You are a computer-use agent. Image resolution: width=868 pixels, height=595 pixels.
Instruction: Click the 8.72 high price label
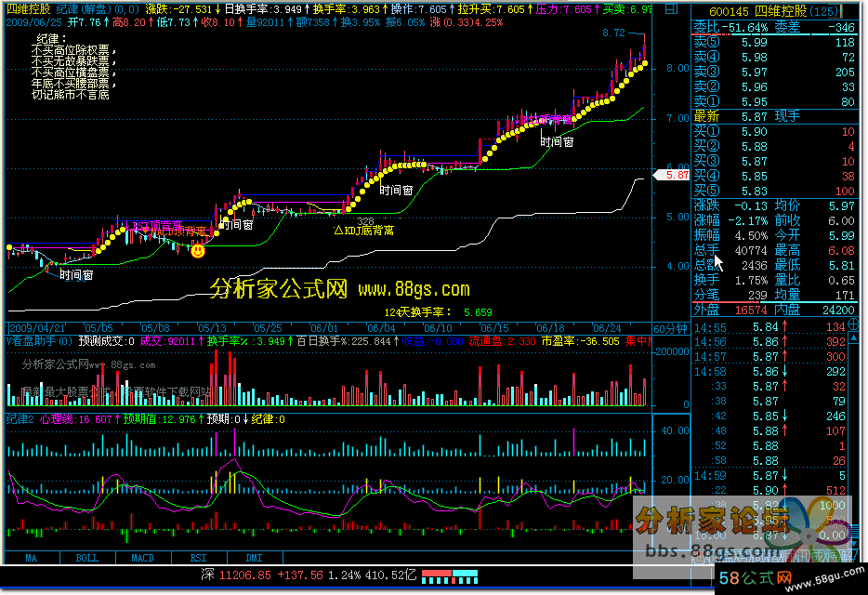pos(613,33)
